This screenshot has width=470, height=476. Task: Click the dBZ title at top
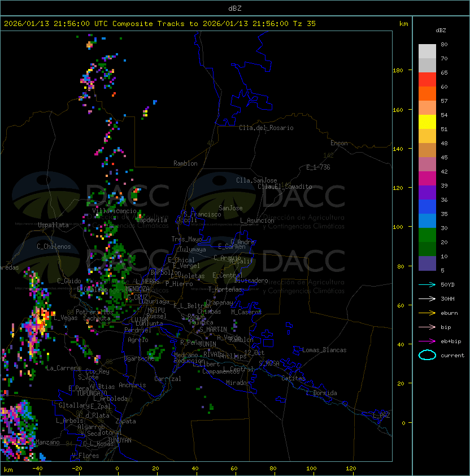pos(235,8)
